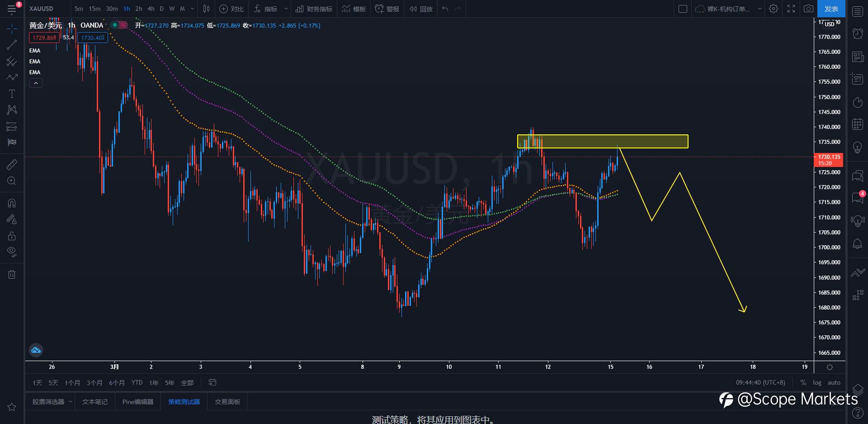Open chart settings gear
This screenshot has height=424, width=868.
click(x=774, y=9)
